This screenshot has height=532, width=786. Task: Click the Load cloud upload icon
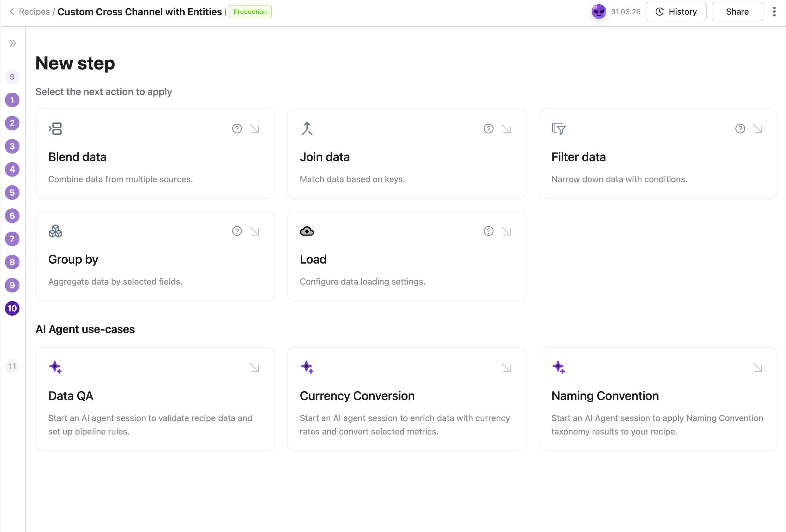click(307, 231)
